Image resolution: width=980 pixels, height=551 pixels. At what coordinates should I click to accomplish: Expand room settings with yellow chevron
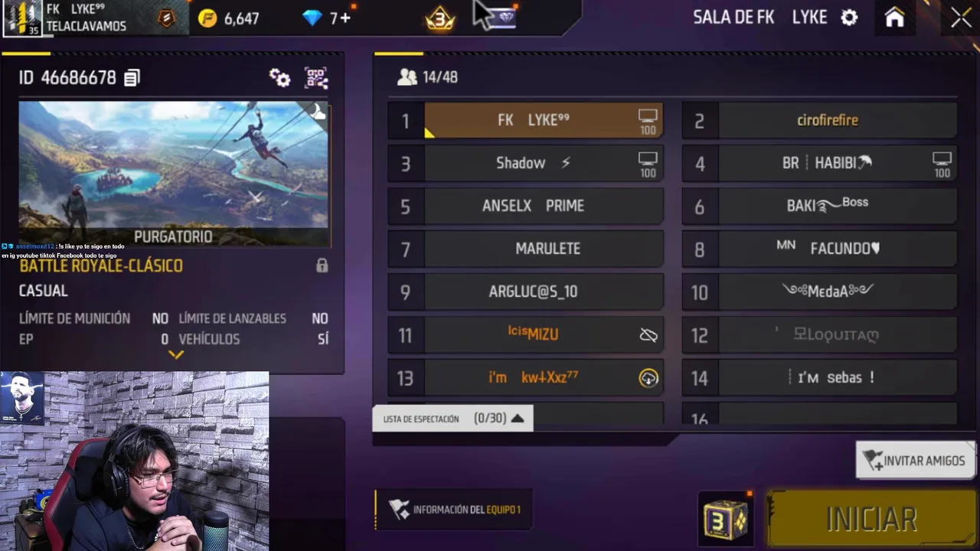click(176, 354)
